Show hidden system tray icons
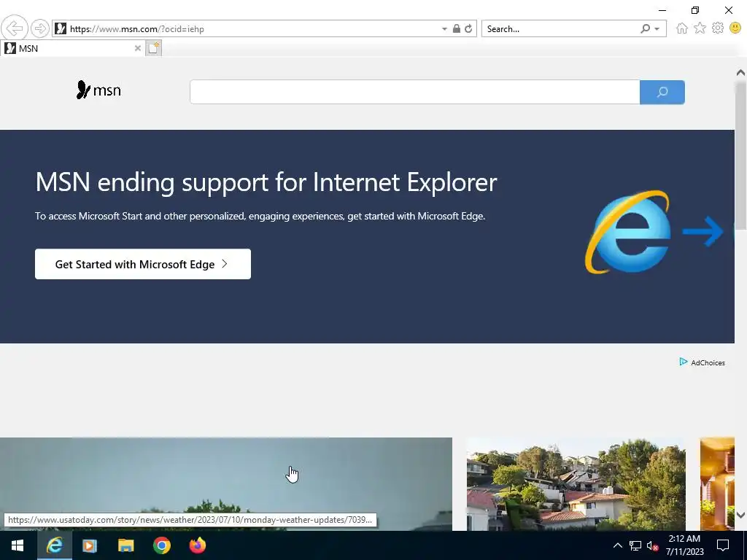 [x=617, y=545]
